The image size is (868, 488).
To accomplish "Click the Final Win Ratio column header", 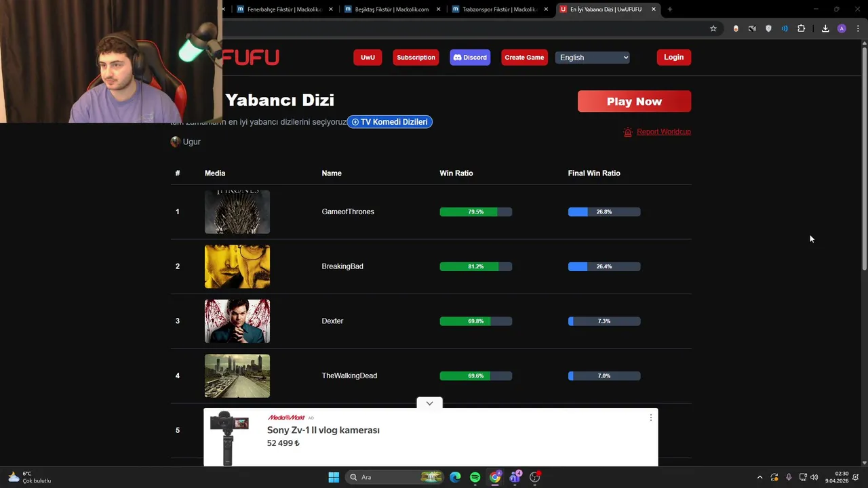I will pos(594,174).
